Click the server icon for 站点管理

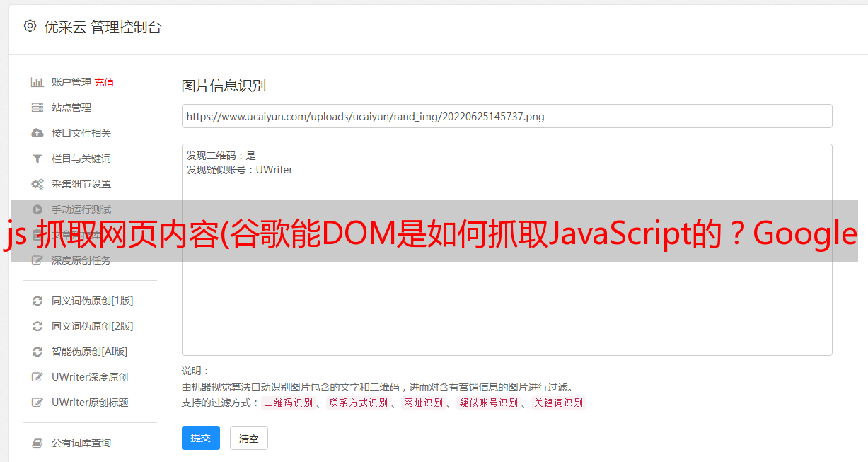[x=37, y=108]
